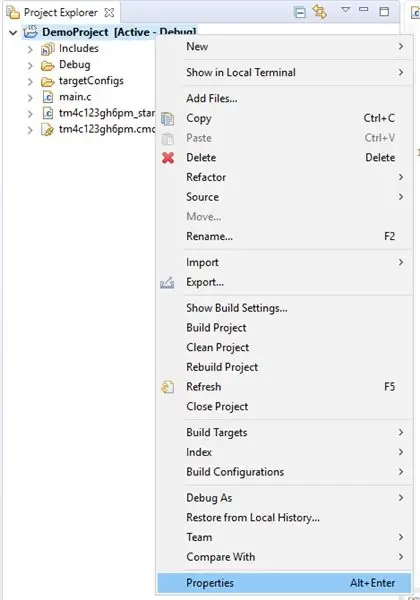Maximize the Project Explorer panel

click(384, 11)
